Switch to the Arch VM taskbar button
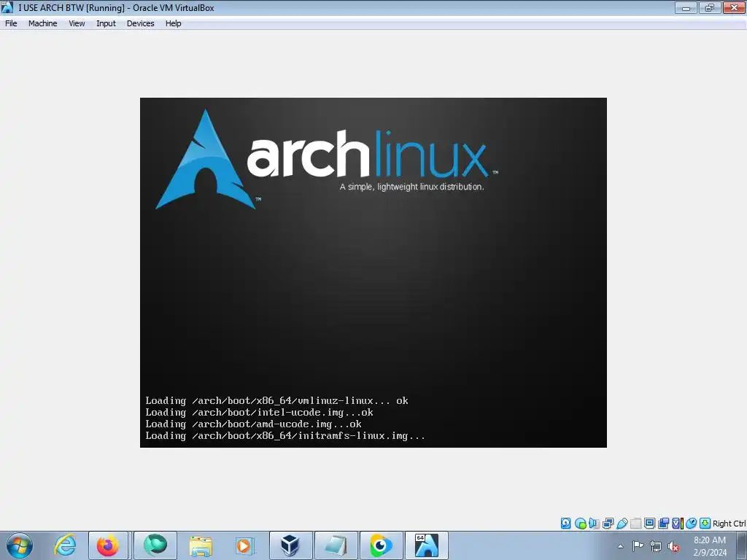Viewport: 747px width, 560px height. click(426, 545)
